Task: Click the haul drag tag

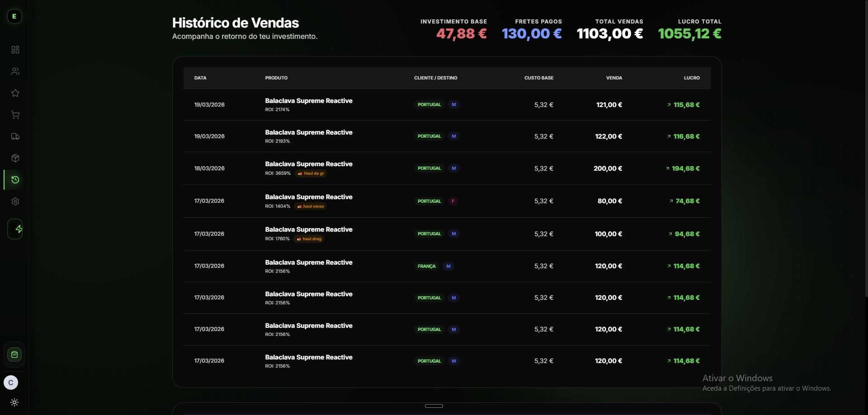Action: (x=309, y=239)
